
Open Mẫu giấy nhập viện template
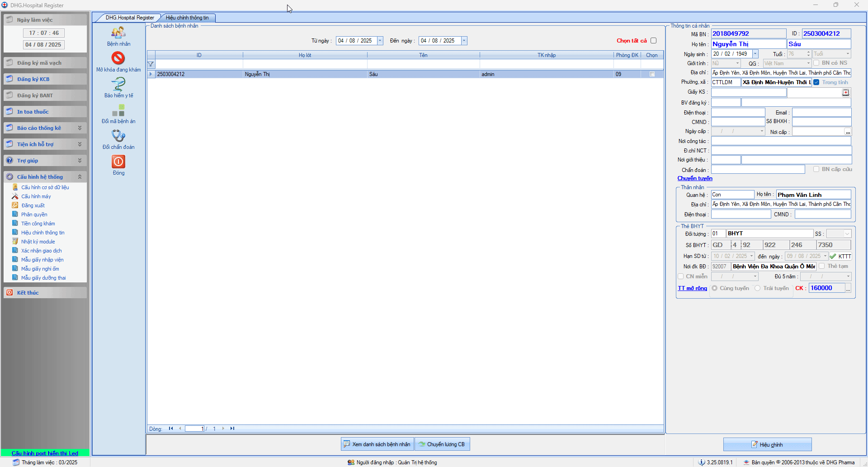pyautogui.click(x=42, y=260)
